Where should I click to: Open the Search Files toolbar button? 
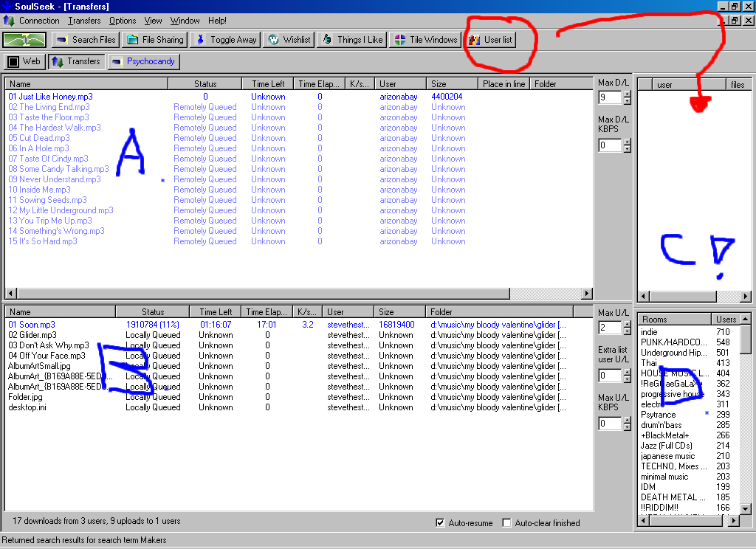[86, 40]
